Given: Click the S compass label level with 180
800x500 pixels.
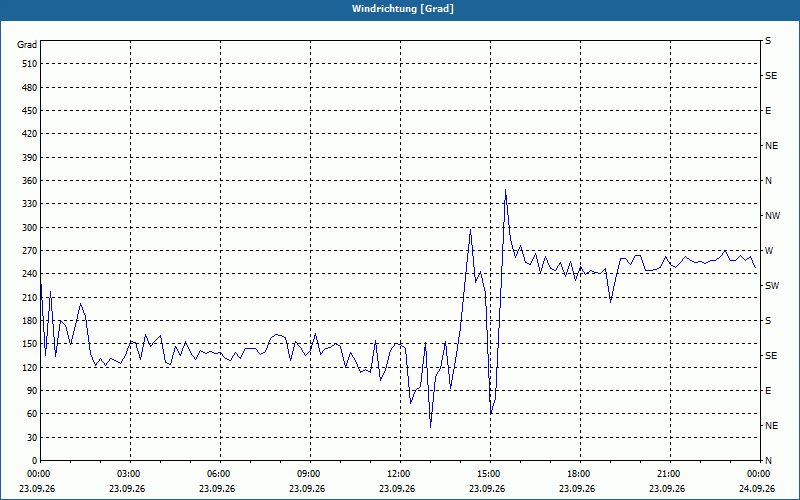Looking at the screenshot, I should point(768,320).
